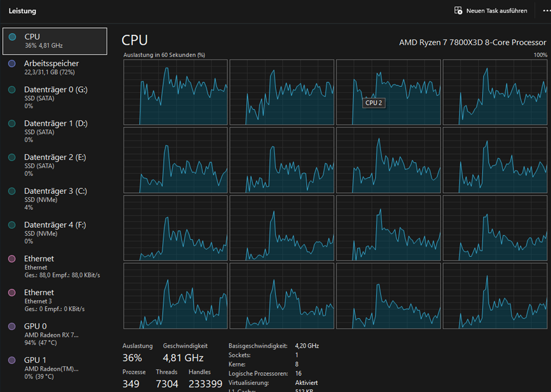551x392 pixels.
Task: Select Datenträger 2 (E:) SSD entry
Action: coord(55,165)
